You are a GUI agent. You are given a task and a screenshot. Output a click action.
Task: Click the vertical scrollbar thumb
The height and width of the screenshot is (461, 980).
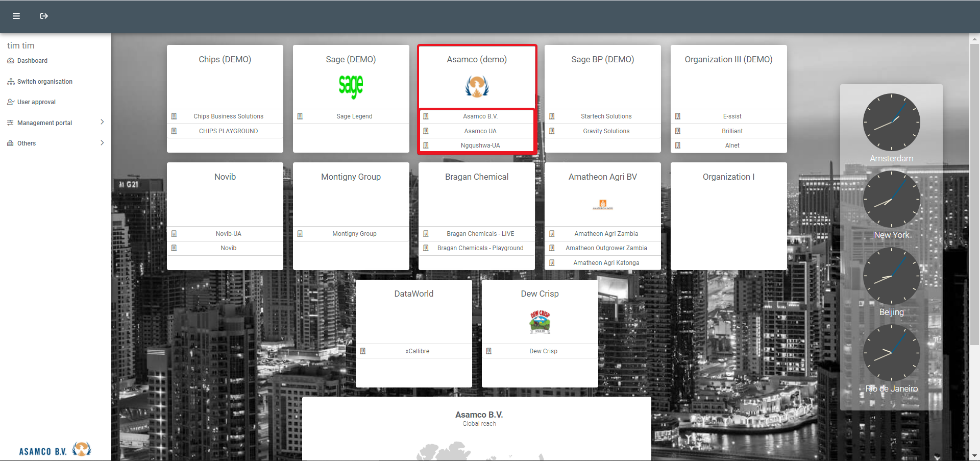coord(974,194)
